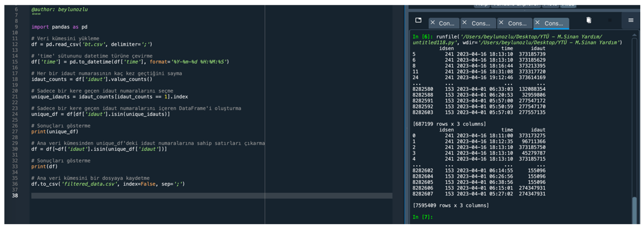The height and width of the screenshot is (230, 644).
Task: Click line number 12 in editor gutter
Action: pyautogui.click(x=15, y=44)
